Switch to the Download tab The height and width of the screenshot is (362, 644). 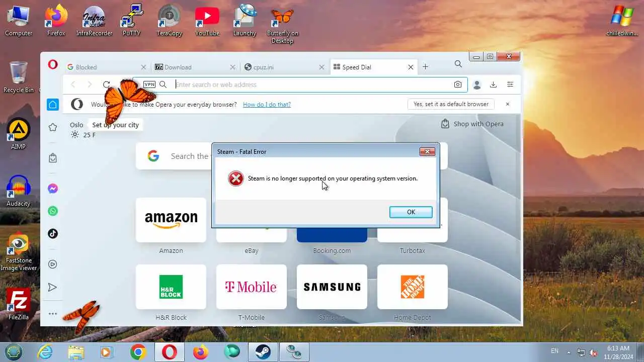195,67
